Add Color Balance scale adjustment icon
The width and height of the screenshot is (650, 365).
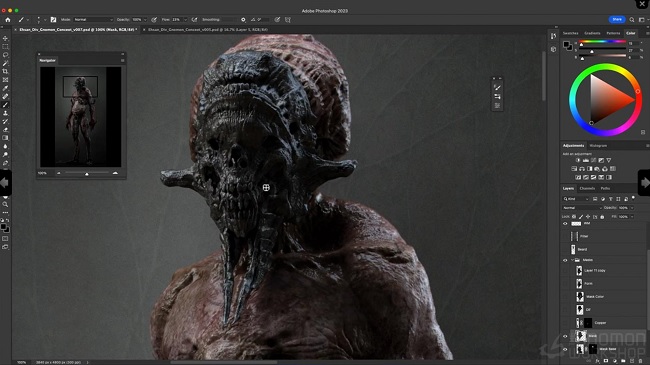[582, 169]
